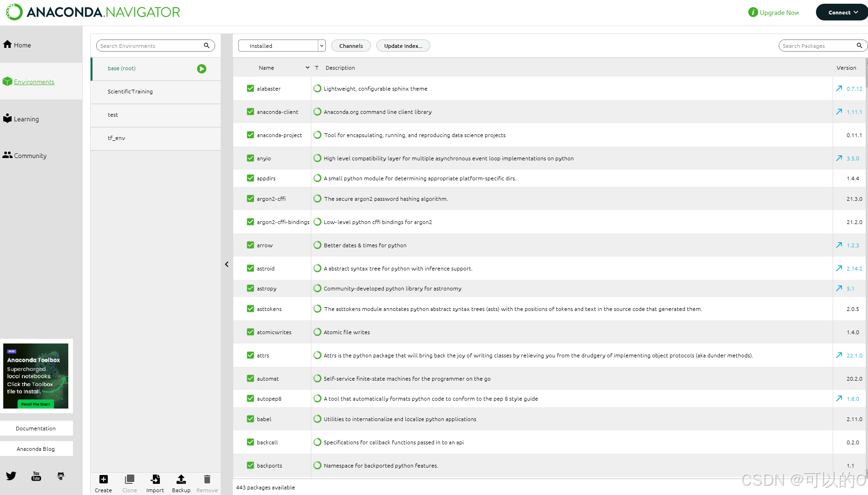Image resolution: width=868 pixels, height=495 pixels.
Task: Click upgrade arrow for astroid version
Action: [839, 268]
